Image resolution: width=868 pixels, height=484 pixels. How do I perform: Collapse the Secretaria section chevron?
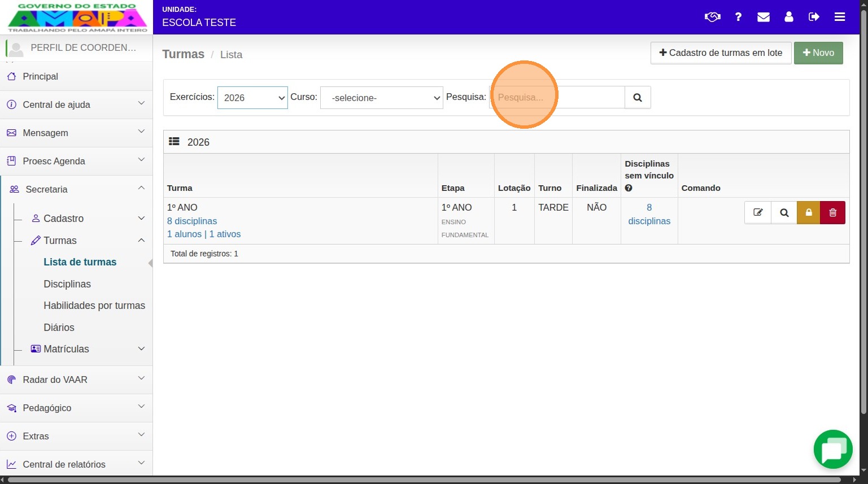coord(141,188)
